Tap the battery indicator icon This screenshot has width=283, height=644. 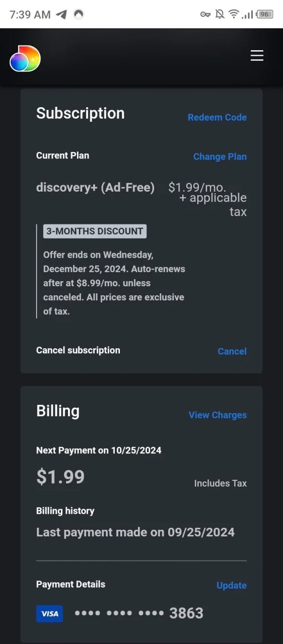point(265,15)
